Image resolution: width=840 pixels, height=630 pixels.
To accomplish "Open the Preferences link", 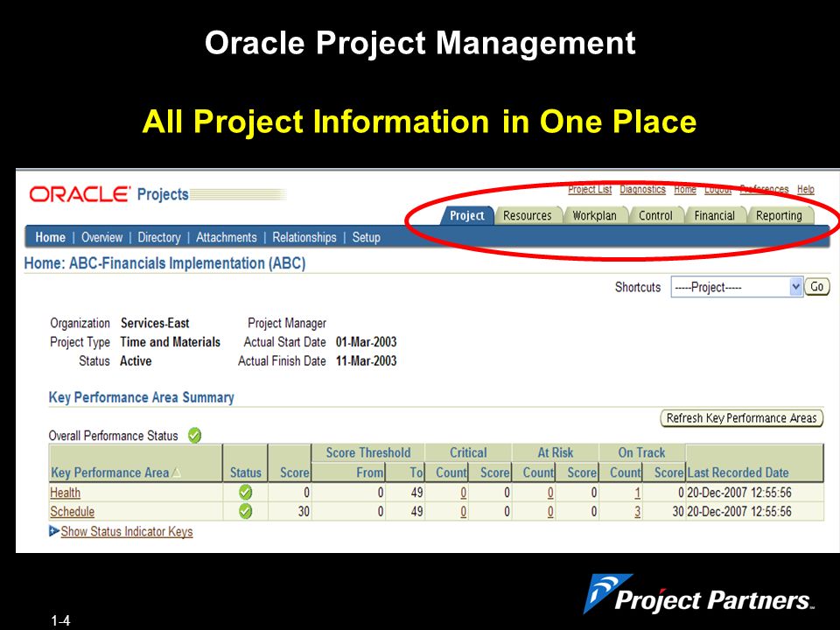I will click(765, 189).
